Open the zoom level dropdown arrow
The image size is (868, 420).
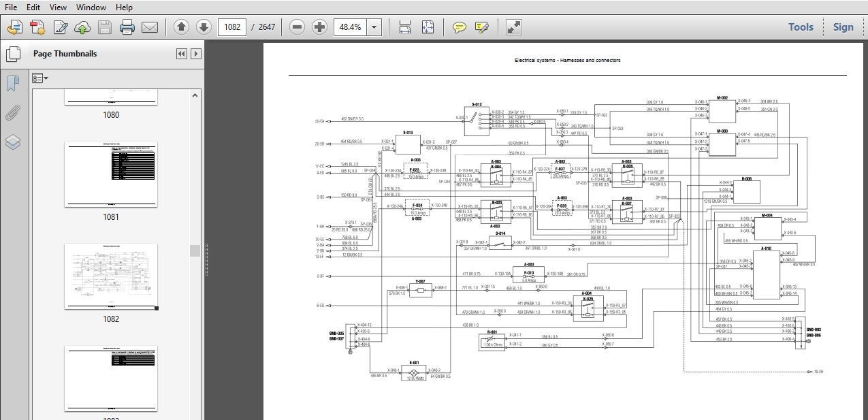[x=374, y=27]
